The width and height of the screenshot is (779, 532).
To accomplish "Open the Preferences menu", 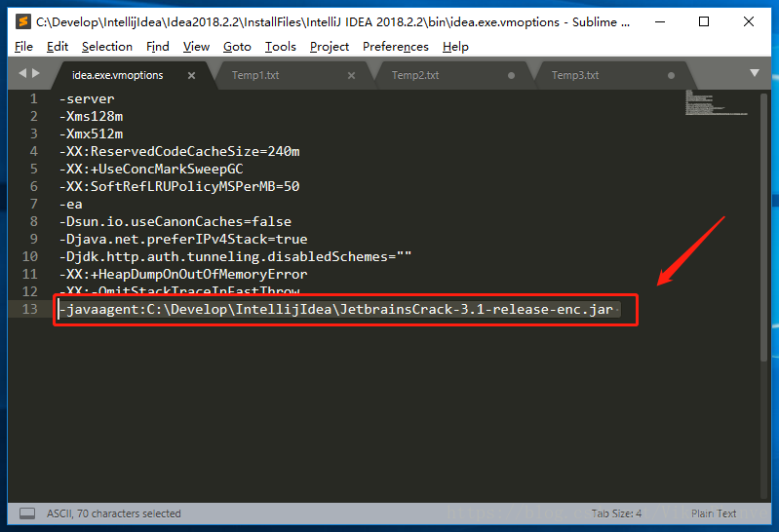I will click(396, 47).
